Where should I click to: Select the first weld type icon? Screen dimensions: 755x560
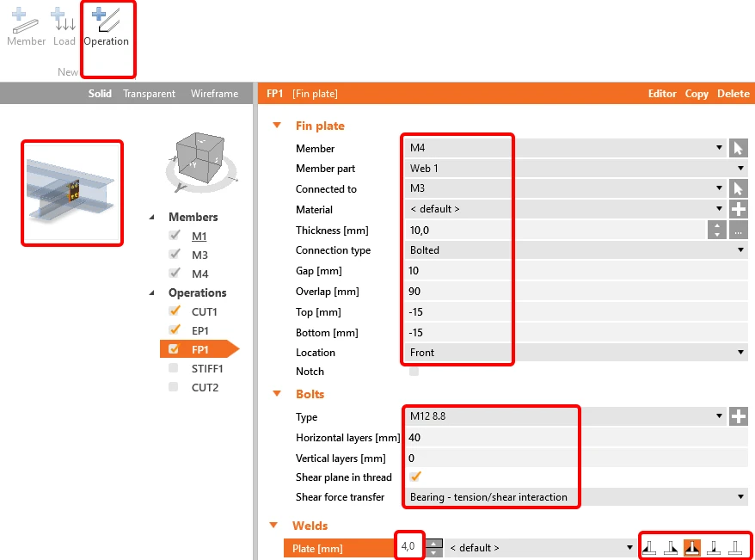click(x=649, y=547)
